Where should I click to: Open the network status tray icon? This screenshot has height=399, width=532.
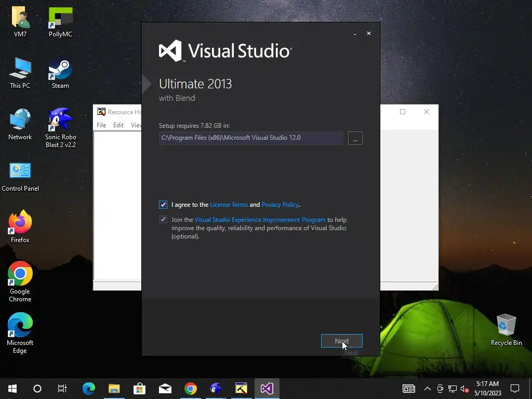pos(453,389)
